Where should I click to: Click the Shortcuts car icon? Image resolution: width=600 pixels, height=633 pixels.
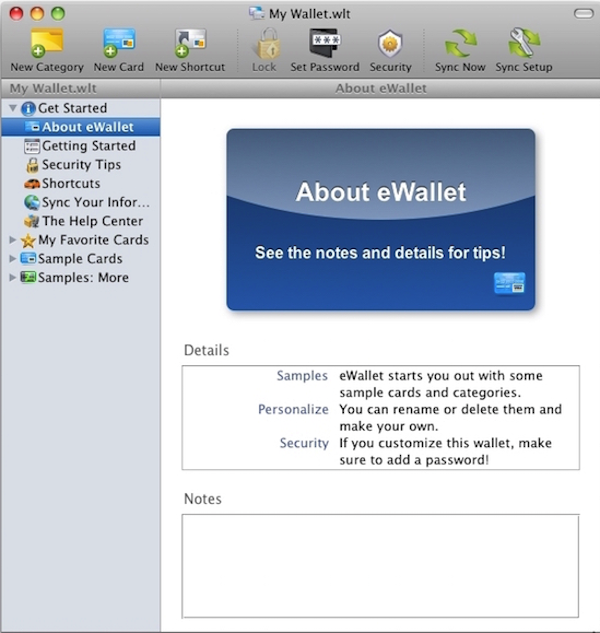(x=32, y=184)
